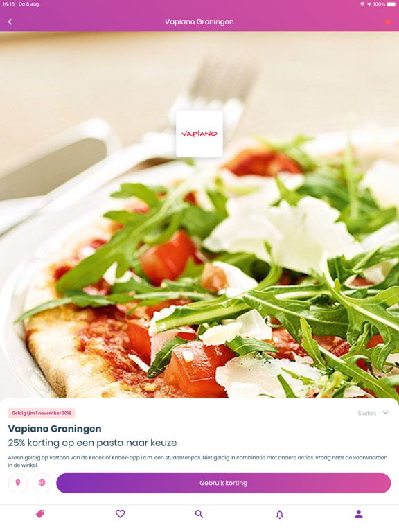Click the 'Sluiten' label
399x532 pixels.
pos(366,414)
